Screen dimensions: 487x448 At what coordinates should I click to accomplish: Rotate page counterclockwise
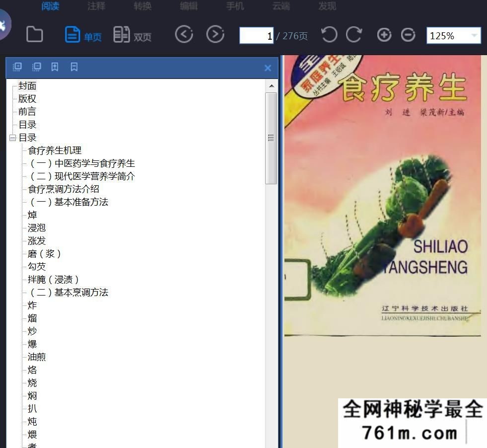(329, 34)
